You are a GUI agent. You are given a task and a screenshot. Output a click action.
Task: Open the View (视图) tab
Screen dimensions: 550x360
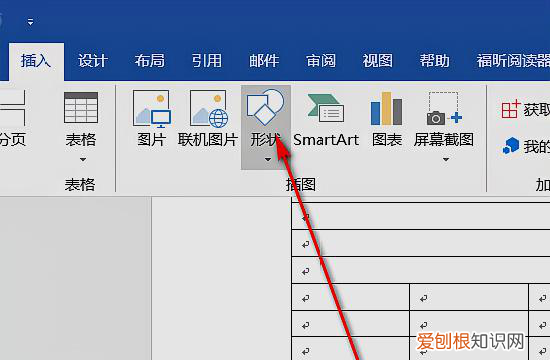click(x=378, y=61)
